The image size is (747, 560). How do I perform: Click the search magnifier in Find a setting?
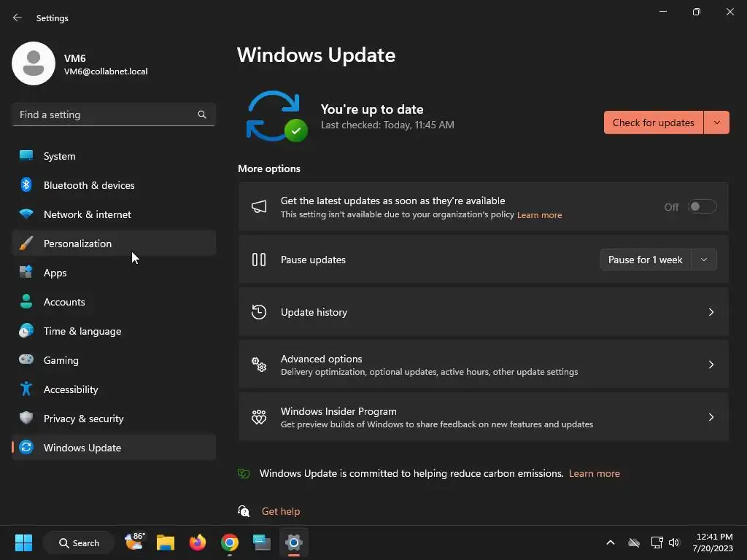[x=202, y=114]
